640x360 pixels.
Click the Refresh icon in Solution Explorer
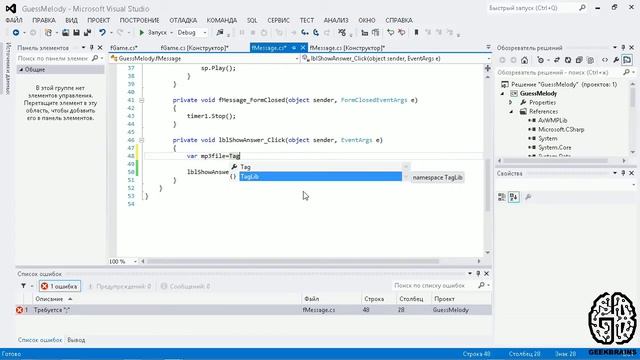pos(568,60)
